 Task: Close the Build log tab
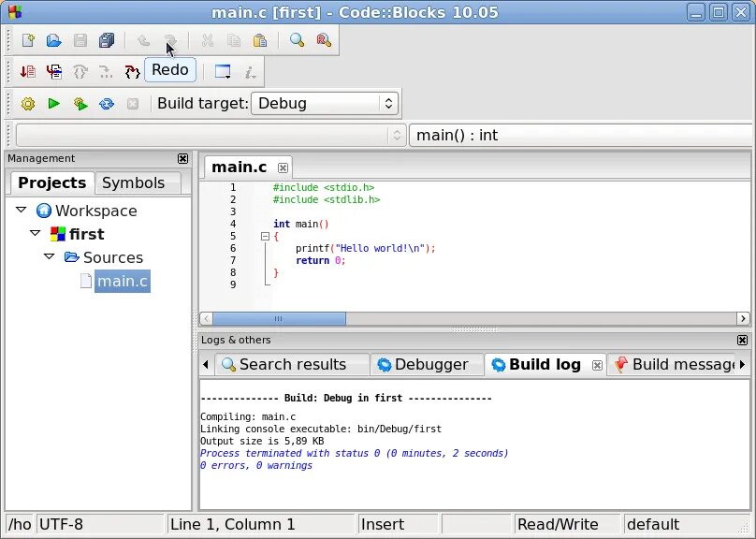tap(597, 366)
